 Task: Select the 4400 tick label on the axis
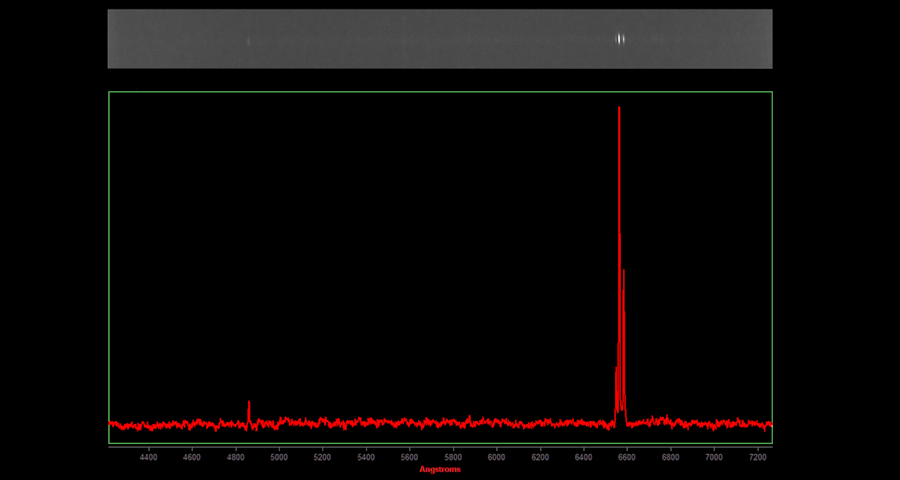(148, 457)
